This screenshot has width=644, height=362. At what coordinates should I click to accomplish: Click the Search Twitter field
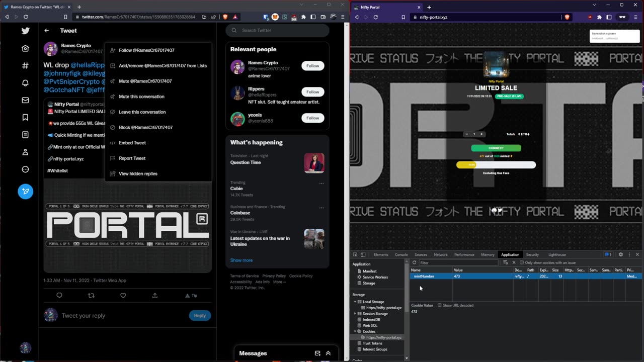(x=277, y=31)
